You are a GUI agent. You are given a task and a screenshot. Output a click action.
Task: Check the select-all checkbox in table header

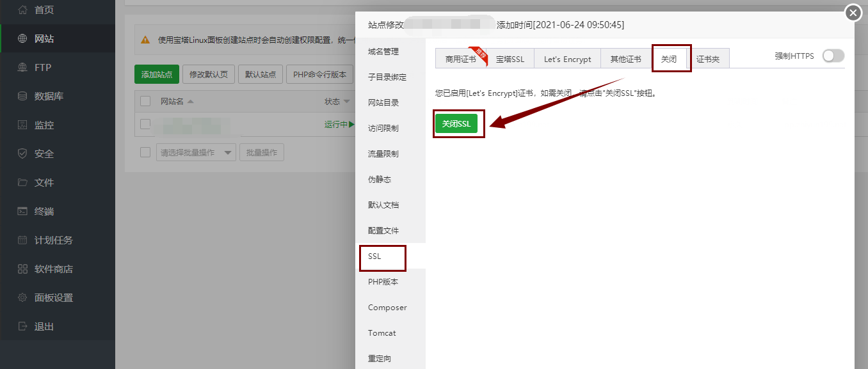[x=145, y=101]
